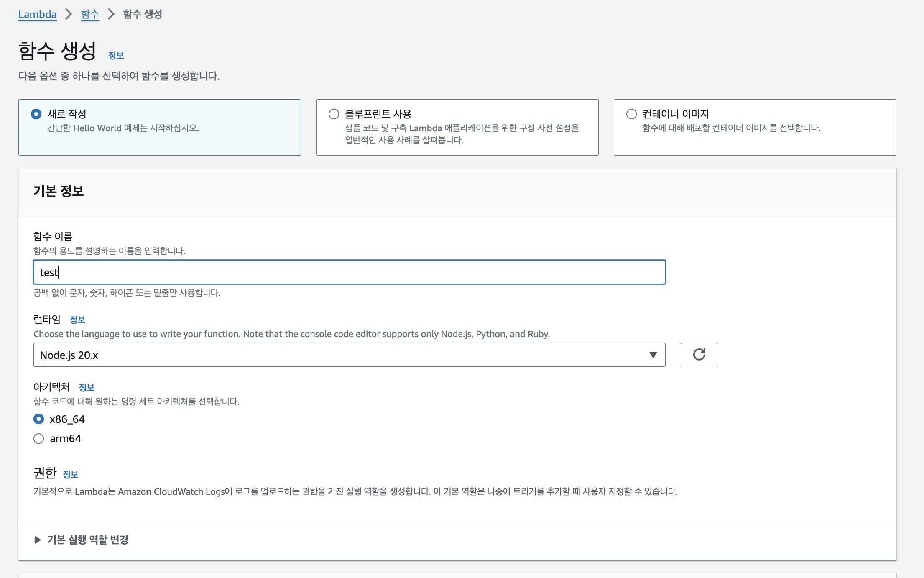Click the Lambda breadcrumb link
The image size is (924, 578).
pyautogui.click(x=37, y=14)
